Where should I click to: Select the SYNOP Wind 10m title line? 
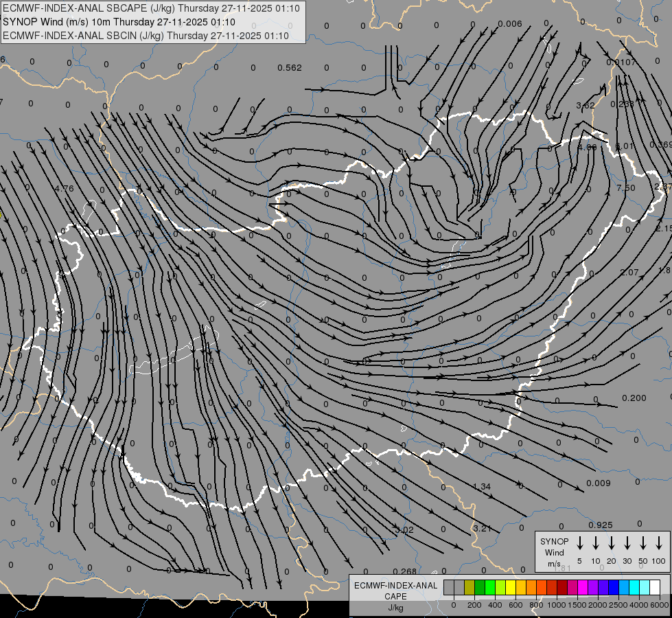(x=119, y=22)
